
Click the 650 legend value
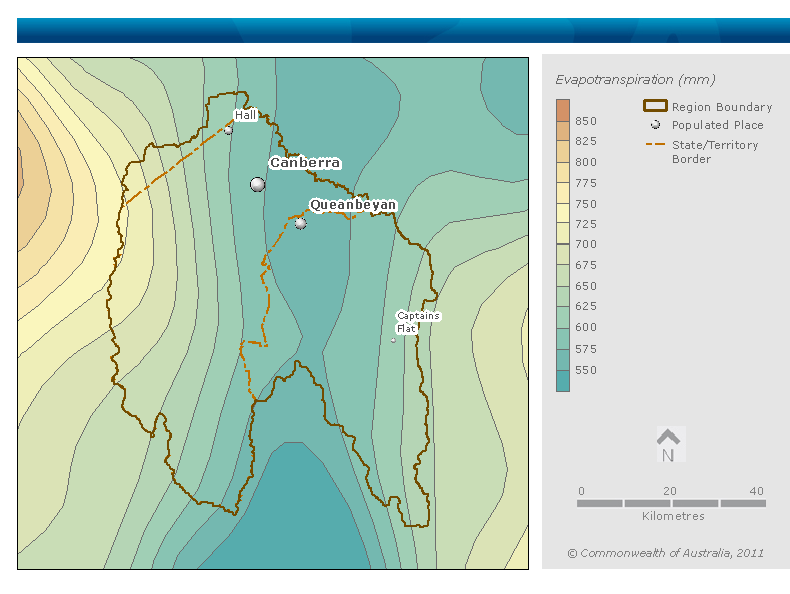pyautogui.click(x=586, y=286)
